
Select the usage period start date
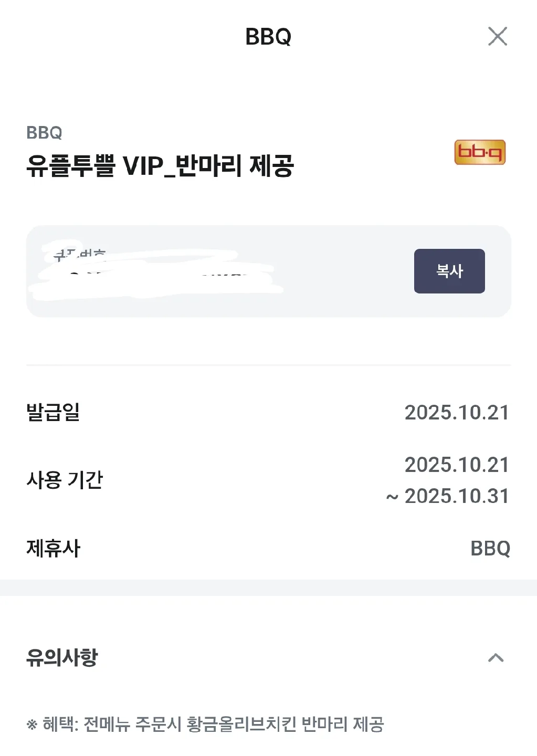(457, 465)
